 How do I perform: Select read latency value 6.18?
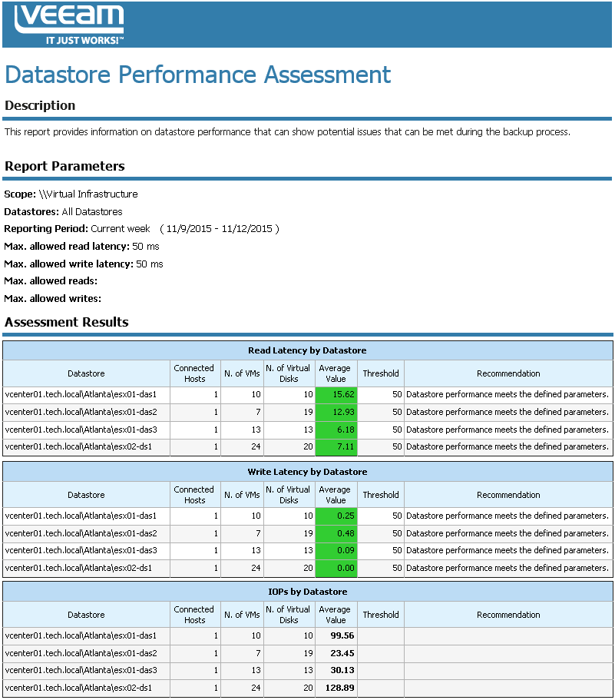click(x=346, y=430)
